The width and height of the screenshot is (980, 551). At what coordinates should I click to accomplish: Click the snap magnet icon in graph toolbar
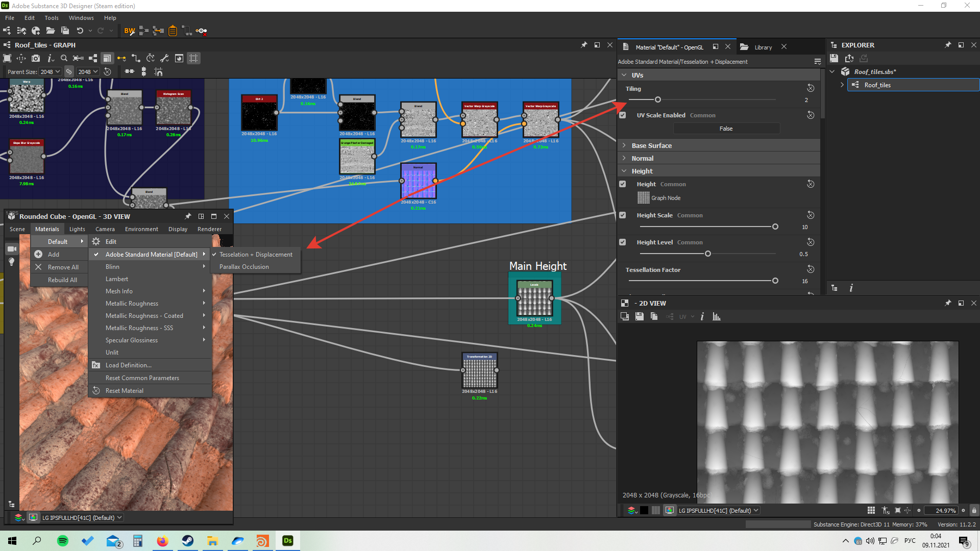pyautogui.click(x=159, y=72)
